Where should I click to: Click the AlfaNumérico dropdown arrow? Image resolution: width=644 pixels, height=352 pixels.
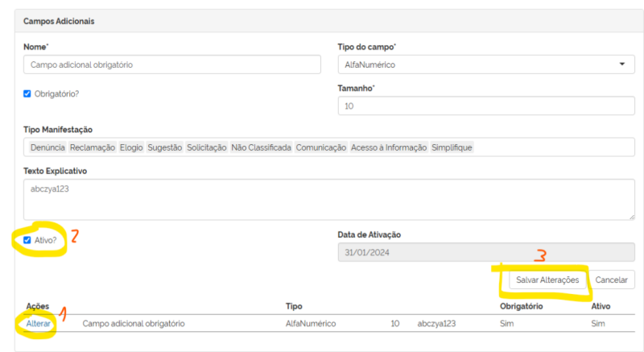point(622,64)
